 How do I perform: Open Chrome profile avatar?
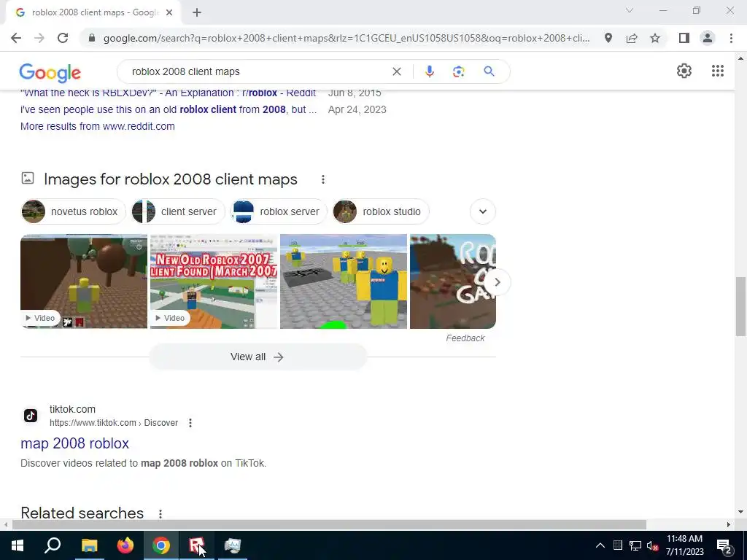708,38
